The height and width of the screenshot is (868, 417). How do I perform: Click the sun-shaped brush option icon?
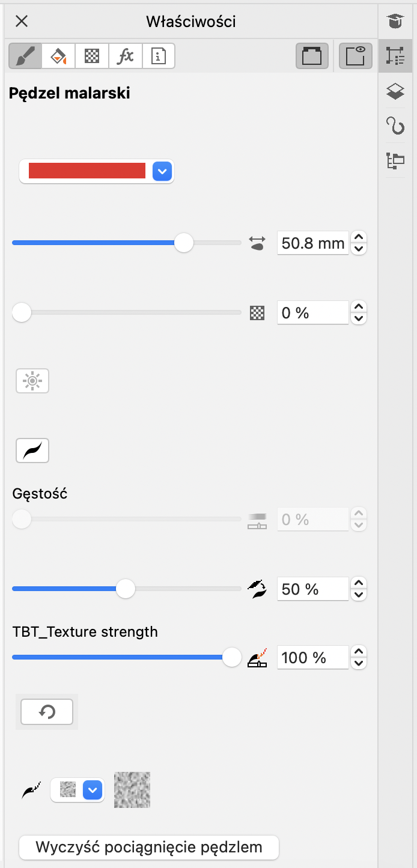(32, 381)
